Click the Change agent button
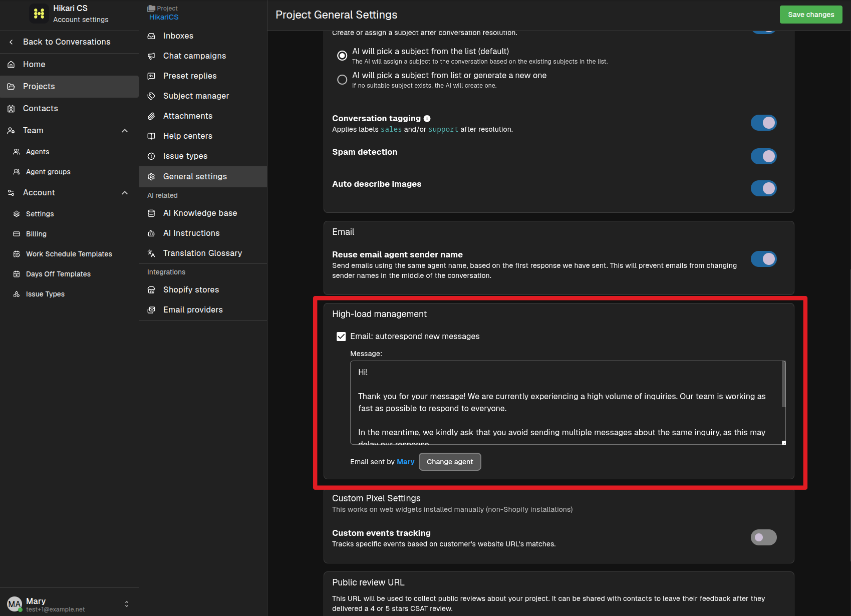The image size is (851, 616). point(450,462)
